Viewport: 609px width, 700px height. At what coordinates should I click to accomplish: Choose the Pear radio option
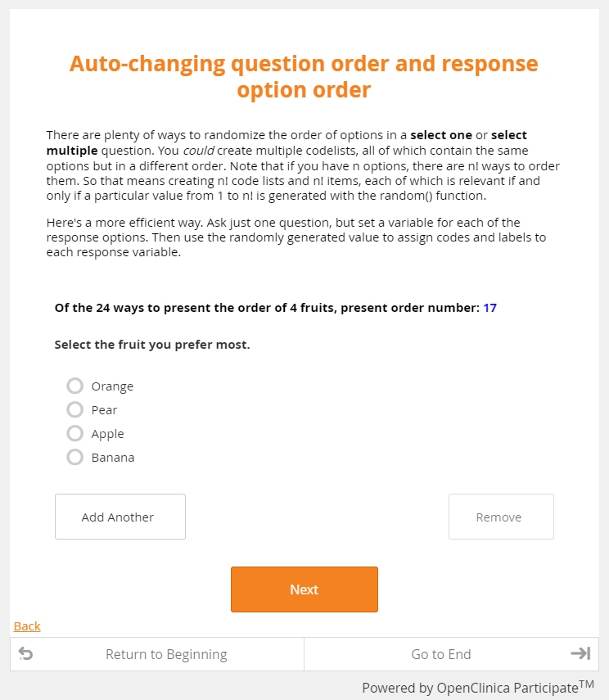75,410
